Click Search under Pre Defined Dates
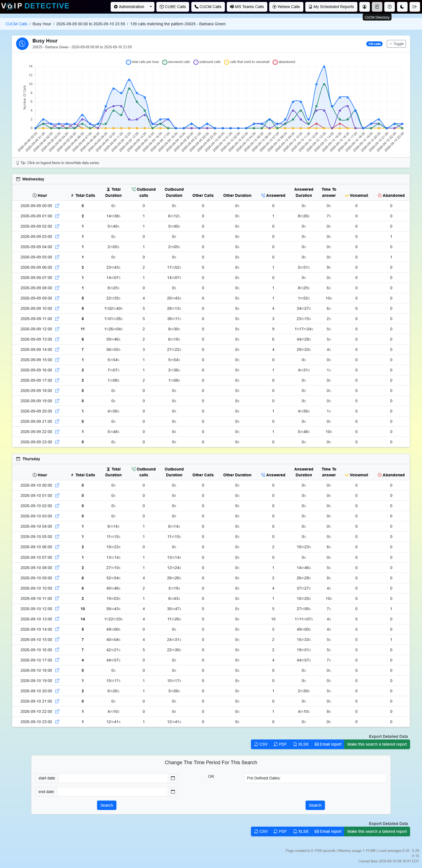 click(315, 805)
